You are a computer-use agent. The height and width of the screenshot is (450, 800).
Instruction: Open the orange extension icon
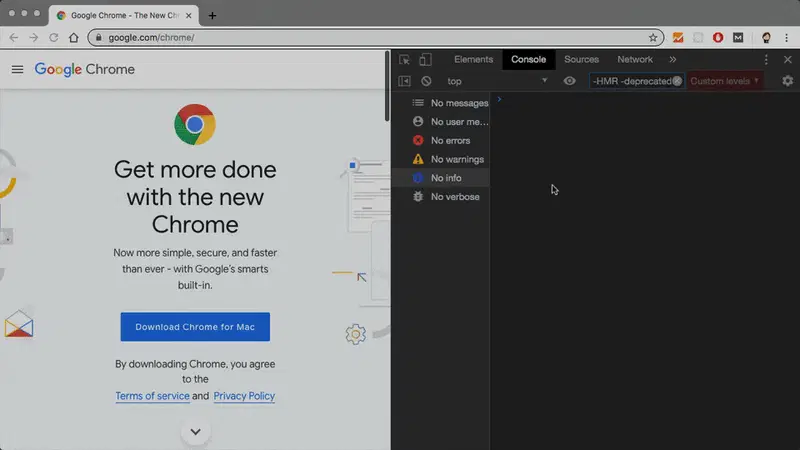(x=678, y=38)
